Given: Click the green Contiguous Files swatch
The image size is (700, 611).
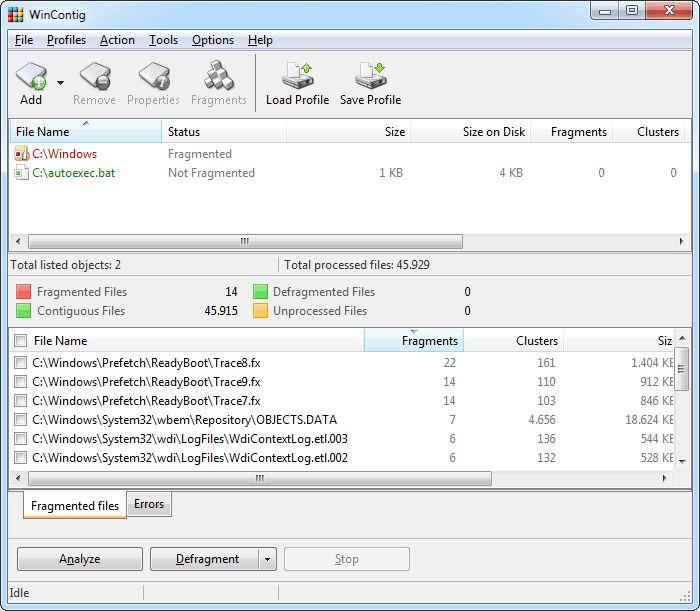Looking at the screenshot, I should click(23, 311).
